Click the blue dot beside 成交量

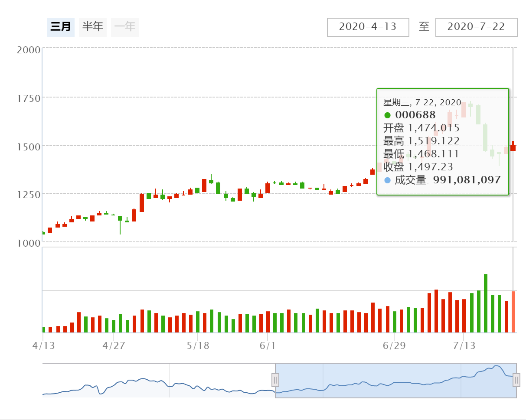coord(387,180)
